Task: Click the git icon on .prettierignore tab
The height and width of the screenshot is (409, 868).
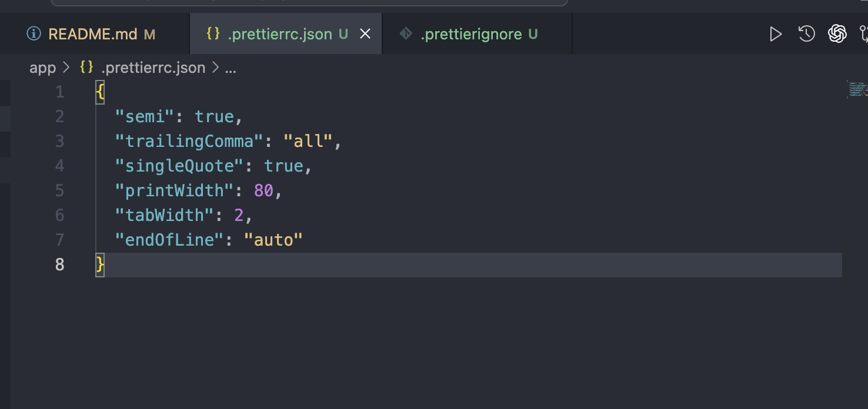Action: click(x=406, y=34)
